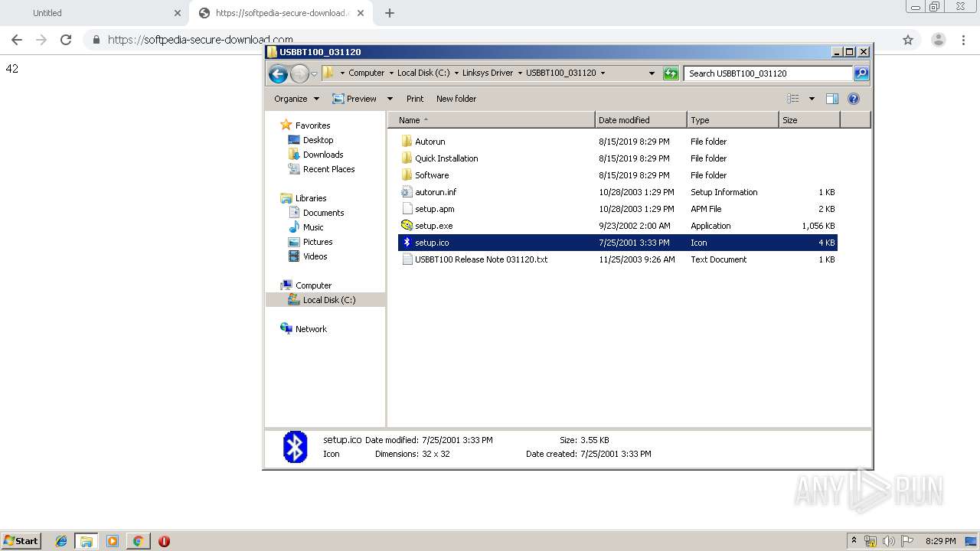Launch Internet Explorer from the taskbar
The image size is (980, 551).
(x=61, y=541)
